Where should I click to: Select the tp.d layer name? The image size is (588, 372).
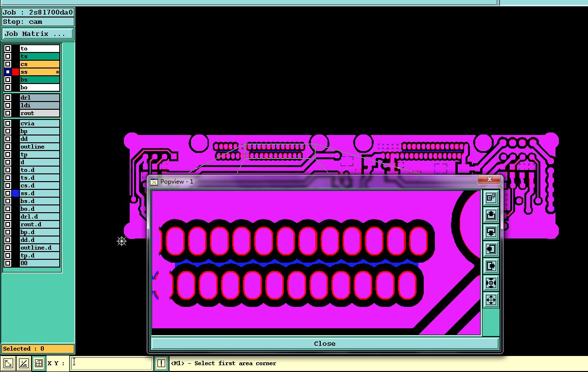click(x=40, y=255)
